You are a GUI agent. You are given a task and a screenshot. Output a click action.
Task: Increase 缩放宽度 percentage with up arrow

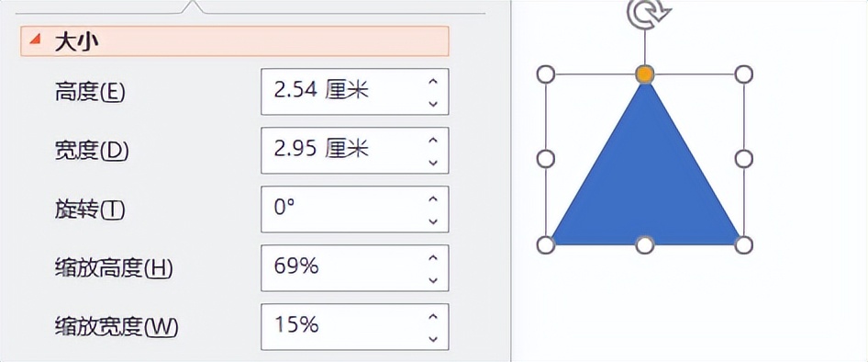click(x=433, y=317)
